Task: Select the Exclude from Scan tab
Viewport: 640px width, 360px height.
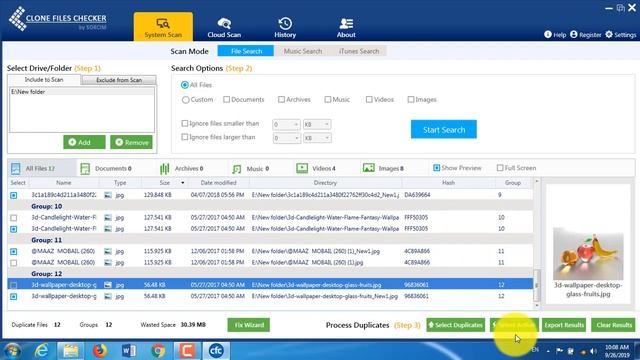Action: (x=119, y=80)
